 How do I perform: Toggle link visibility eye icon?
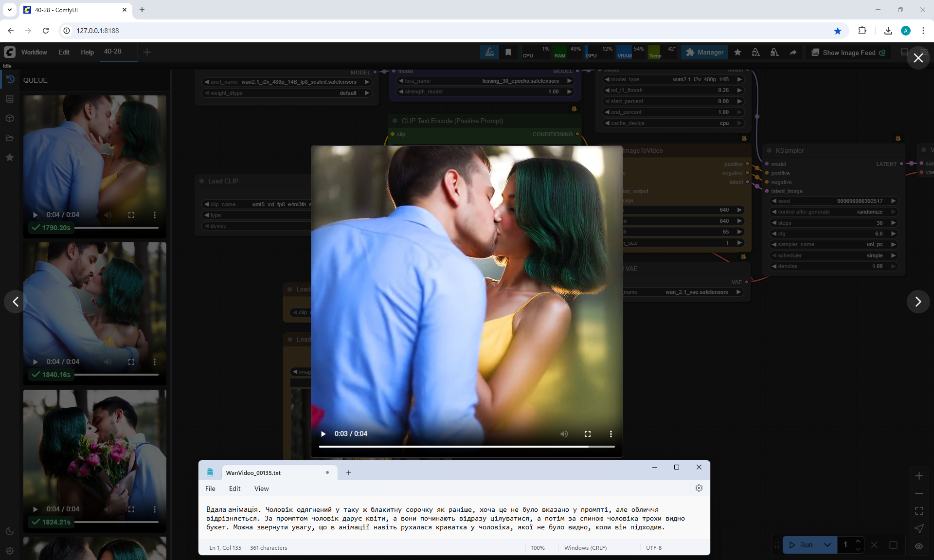click(x=918, y=546)
